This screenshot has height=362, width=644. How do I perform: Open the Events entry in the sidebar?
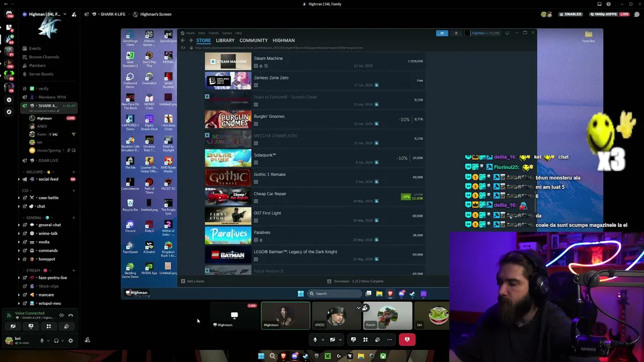point(35,48)
